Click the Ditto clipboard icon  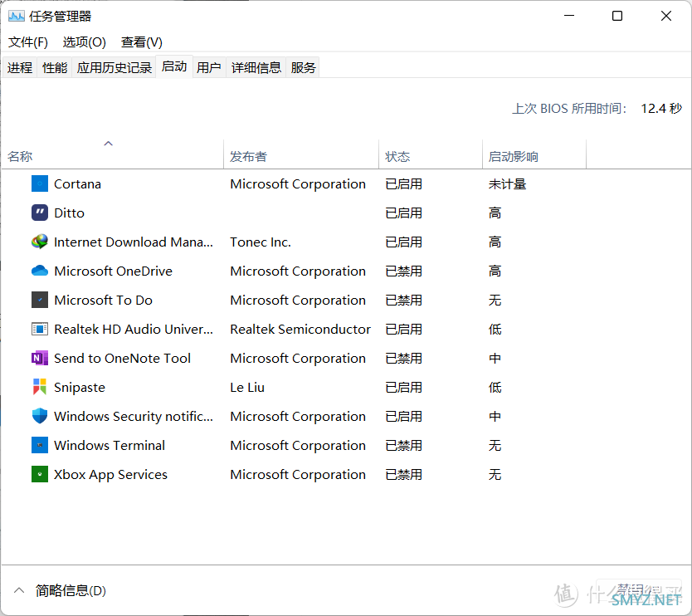tap(40, 213)
